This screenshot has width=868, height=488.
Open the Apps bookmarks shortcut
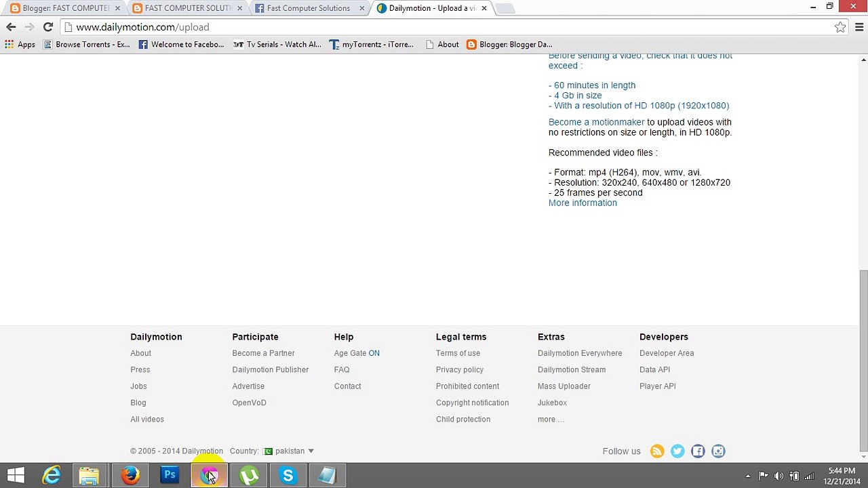[x=20, y=45]
